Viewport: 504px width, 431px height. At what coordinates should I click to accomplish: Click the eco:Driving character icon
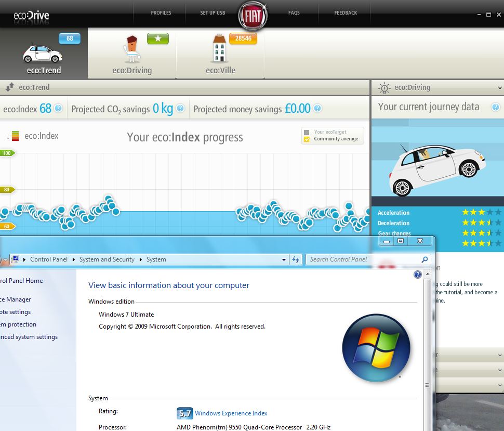point(132,48)
